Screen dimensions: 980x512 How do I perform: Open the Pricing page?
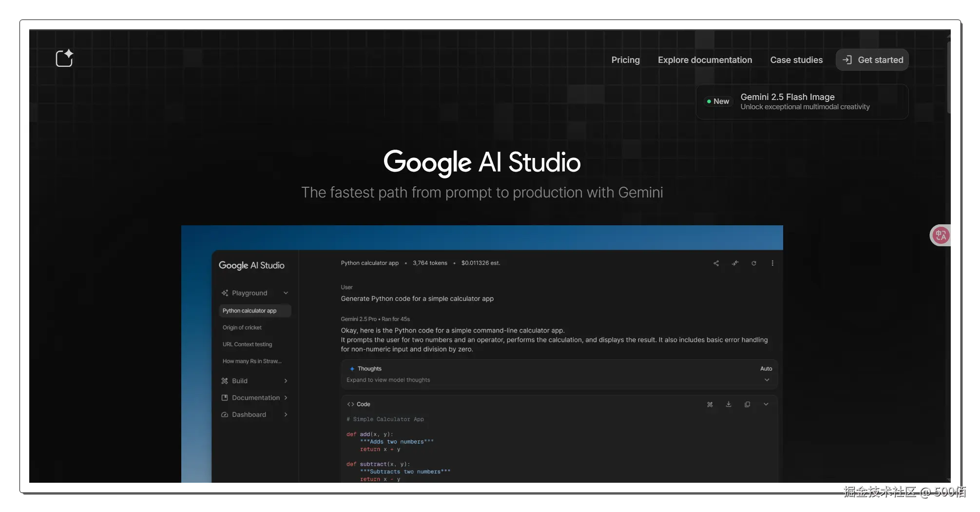625,60
